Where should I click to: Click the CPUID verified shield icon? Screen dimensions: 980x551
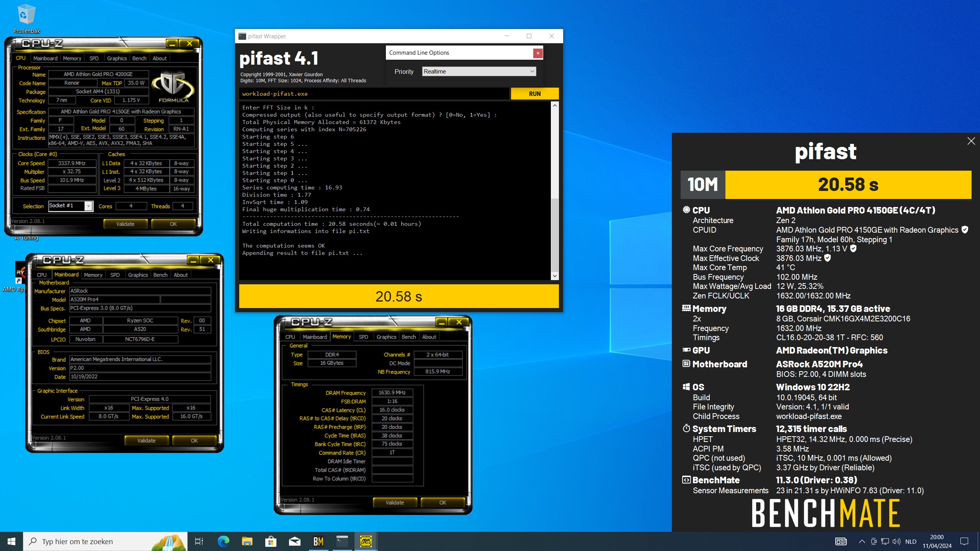[x=965, y=230]
